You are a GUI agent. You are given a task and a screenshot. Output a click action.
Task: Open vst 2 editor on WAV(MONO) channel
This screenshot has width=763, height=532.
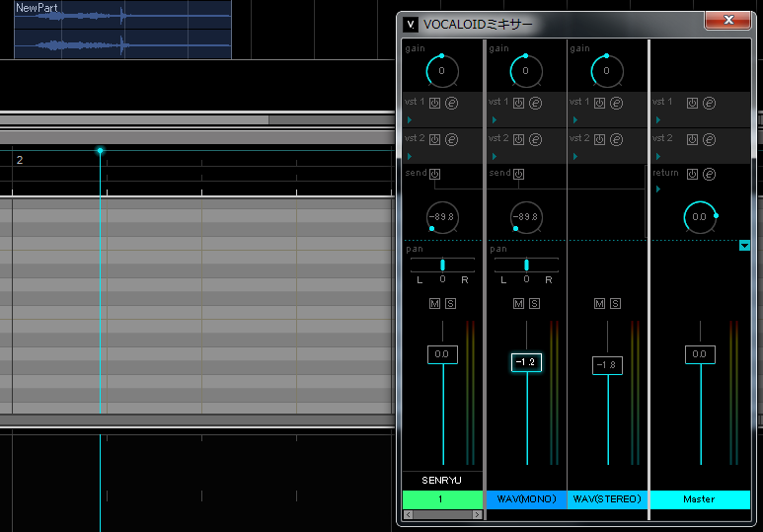535,140
